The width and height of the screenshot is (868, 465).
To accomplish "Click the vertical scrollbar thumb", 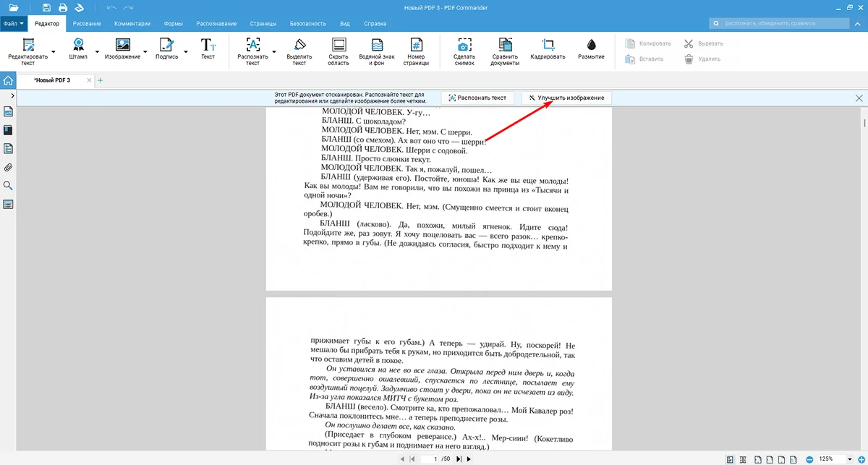I will click(x=864, y=124).
